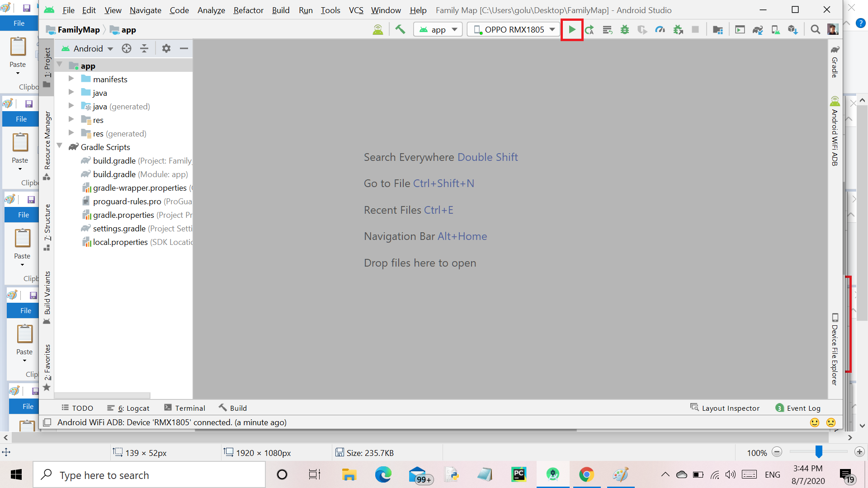Click the Make Project hammer icon

click(400, 30)
